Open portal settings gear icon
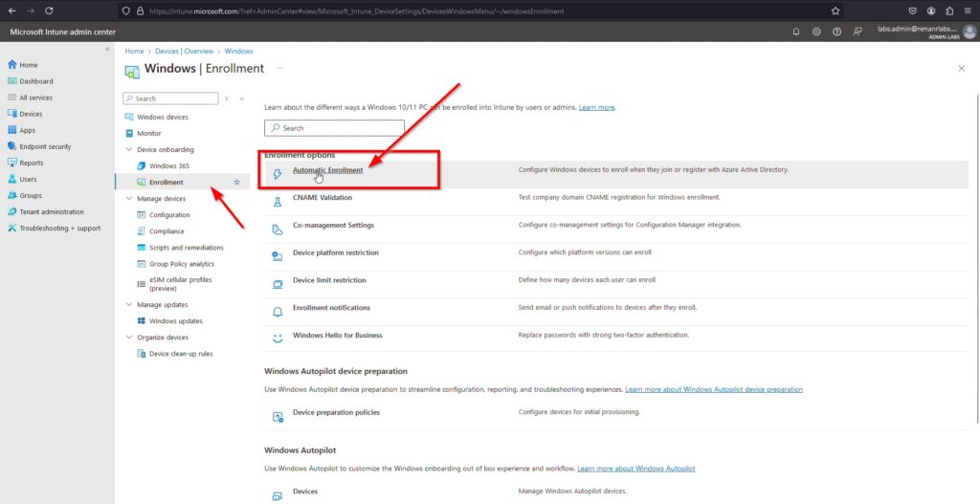The image size is (980, 504). [x=816, y=32]
